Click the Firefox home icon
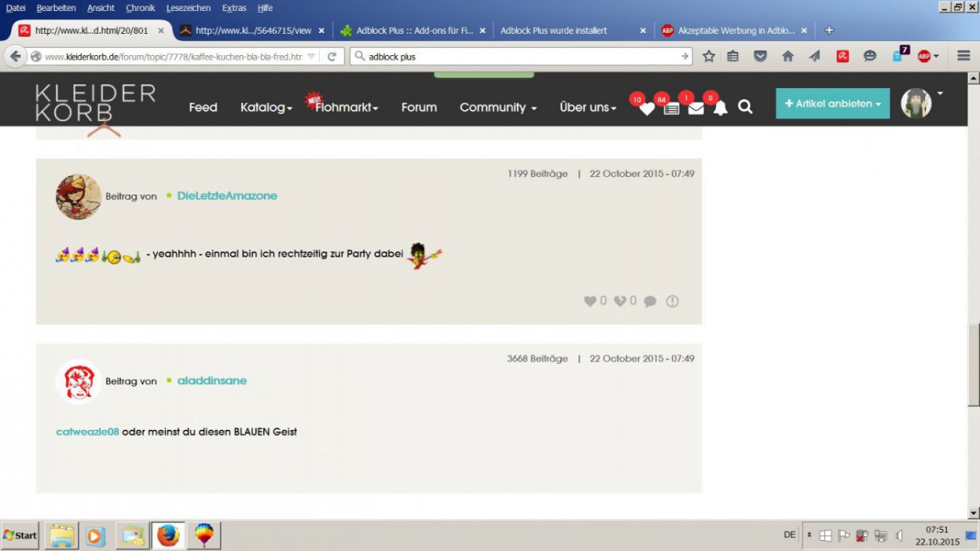The image size is (980, 551). [788, 56]
